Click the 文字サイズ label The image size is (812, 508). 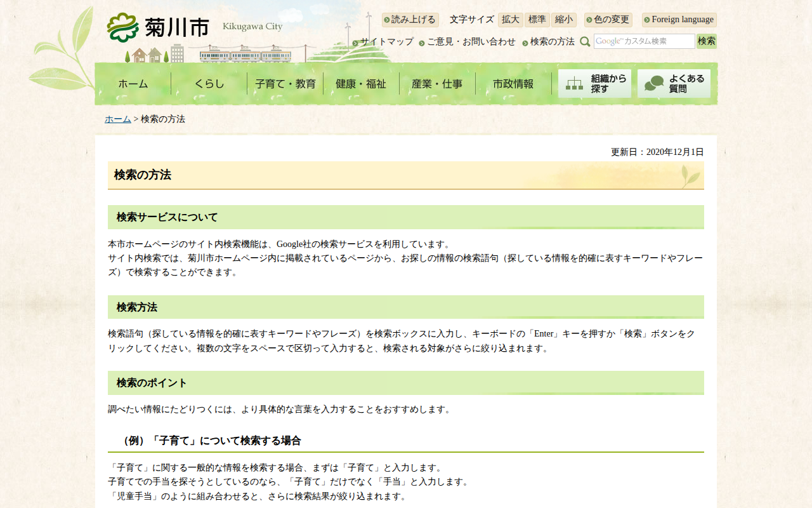click(472, 20)
